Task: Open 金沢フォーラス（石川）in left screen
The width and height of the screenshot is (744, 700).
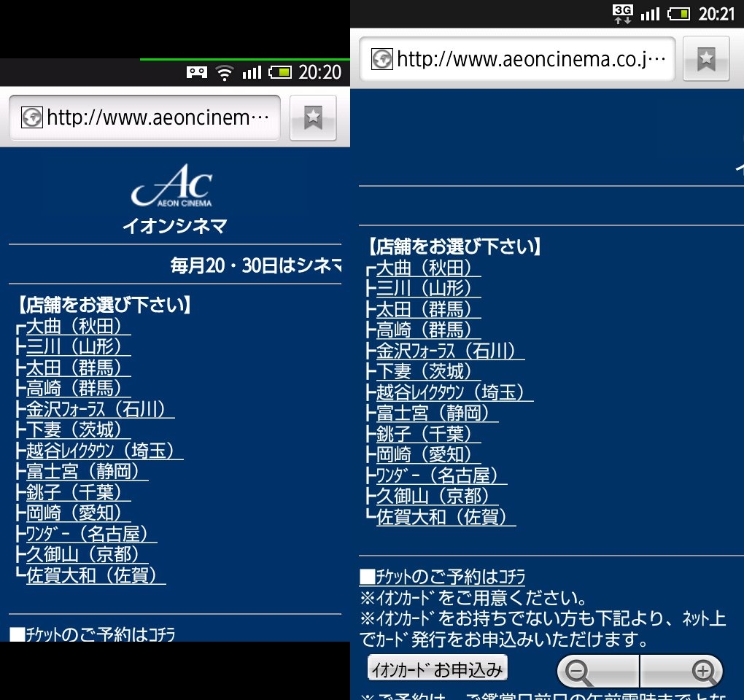Action: tap(100, 409)
